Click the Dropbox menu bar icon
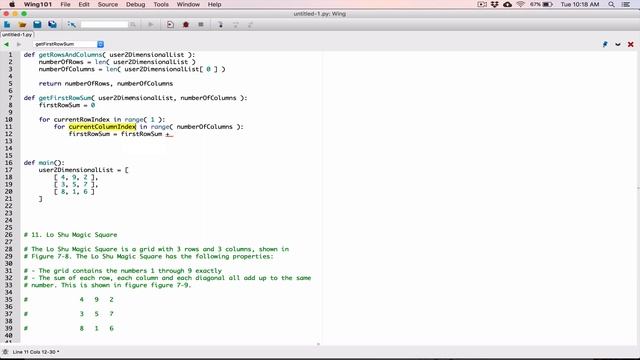The width and height of the screenshot is (640, 360). [x=495, y=4]
